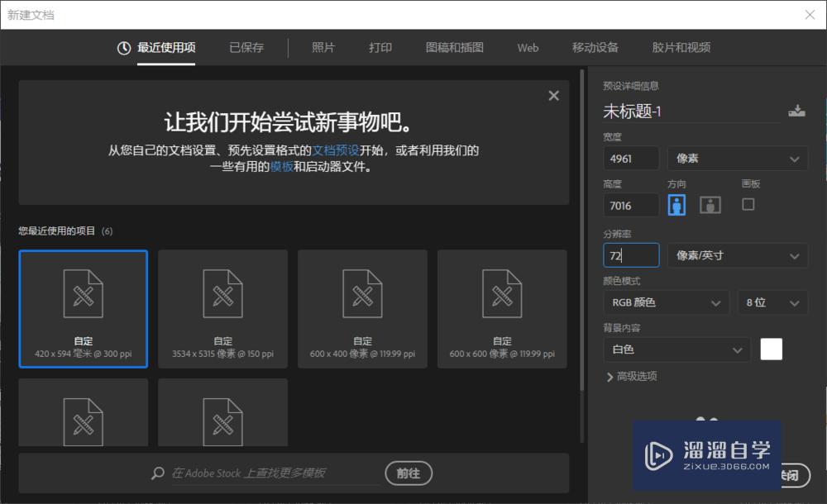Click the 分辨率 value input field
This screenshot has width=827, height=504.
coord(631,255)
